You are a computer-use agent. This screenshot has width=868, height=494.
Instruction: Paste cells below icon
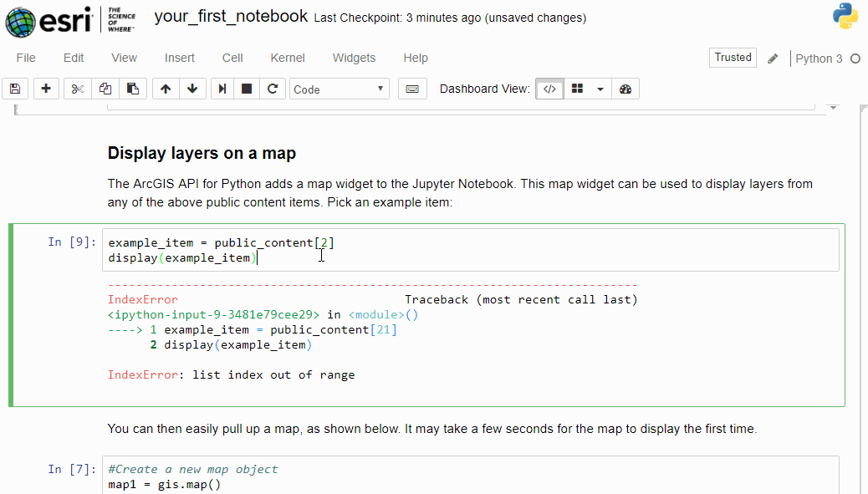coord(133,89)
